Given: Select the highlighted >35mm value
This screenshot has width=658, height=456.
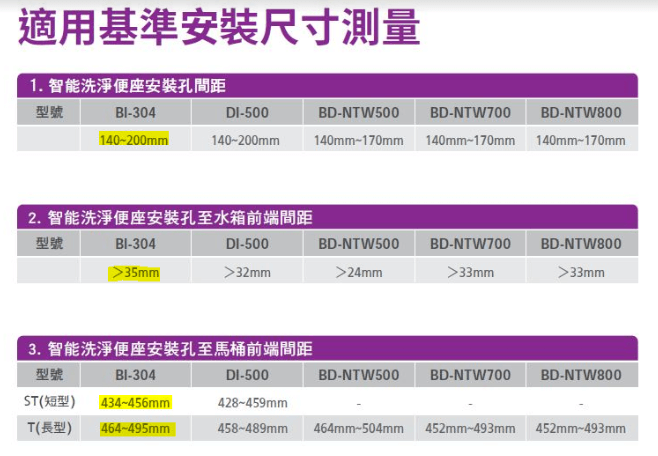Looking at the screenshot, I should pos(134,273).
